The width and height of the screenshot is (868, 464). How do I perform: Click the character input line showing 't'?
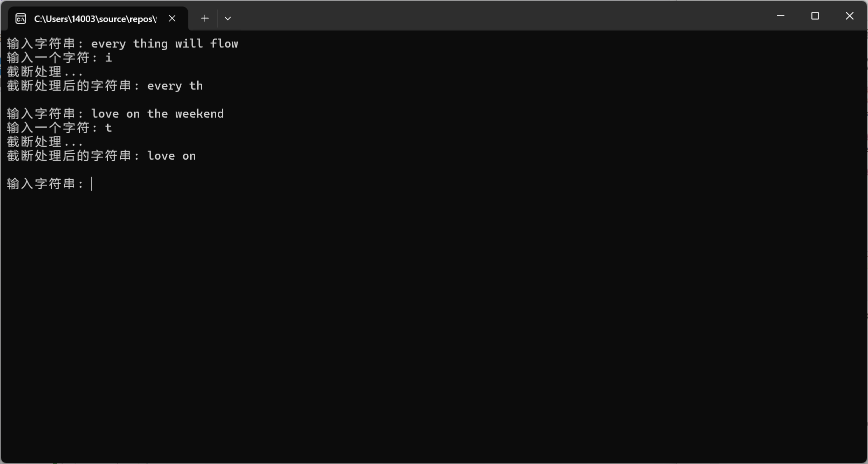(x=60, y=128)
